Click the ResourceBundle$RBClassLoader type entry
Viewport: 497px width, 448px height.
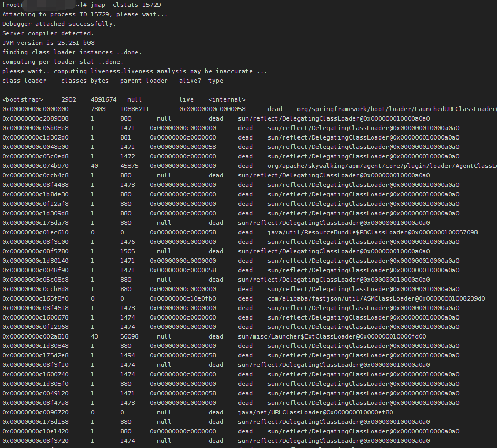372,232
